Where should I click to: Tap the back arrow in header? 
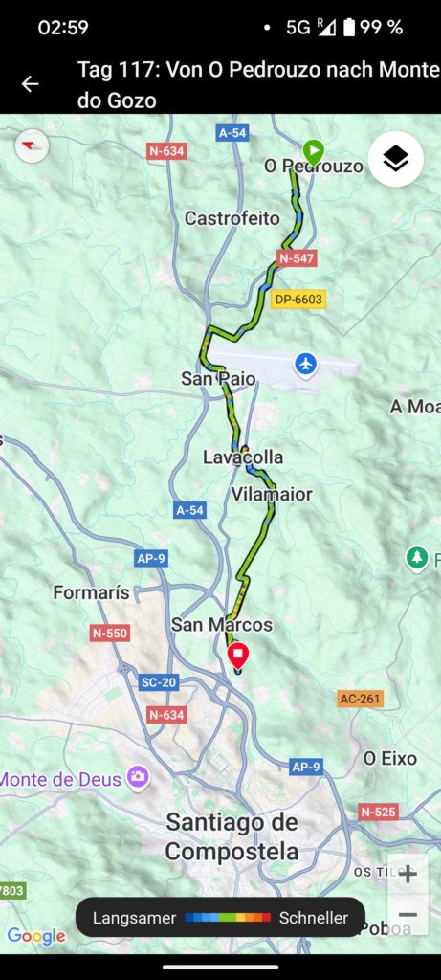tap(30, 84)
